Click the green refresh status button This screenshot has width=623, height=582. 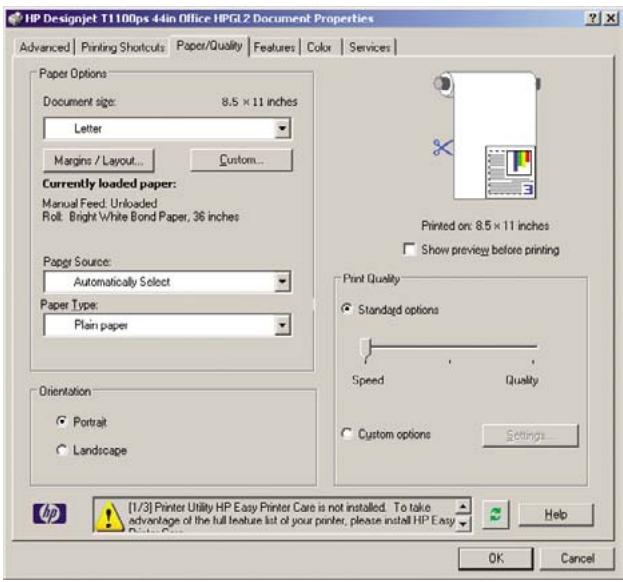coord(495,514)
